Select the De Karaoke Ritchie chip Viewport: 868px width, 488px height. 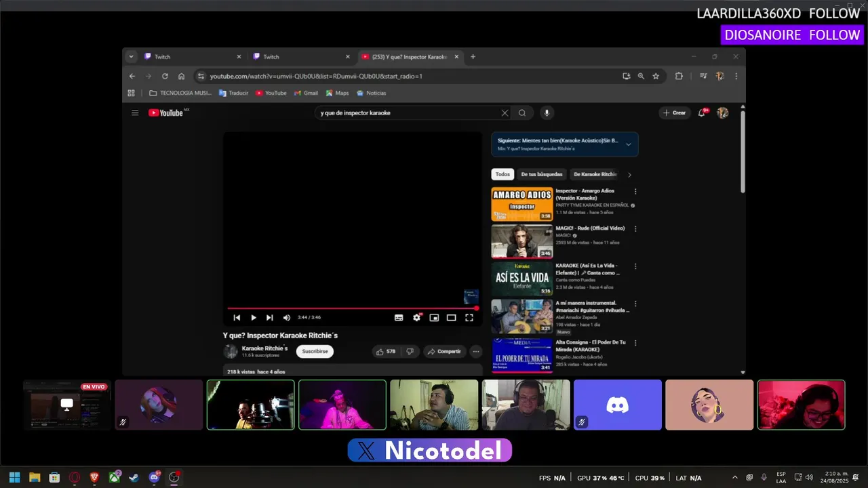click(x=595, y=174)
